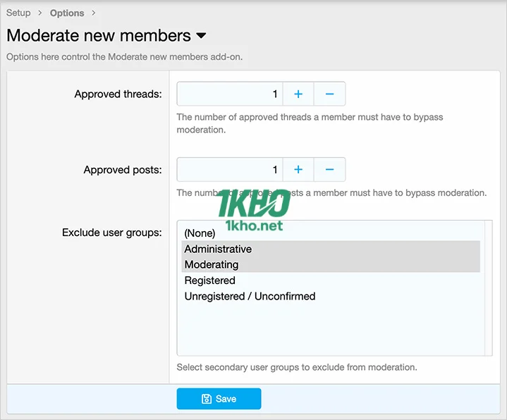Screen dimensions: 507x420
Task: Toggle the Moderating user group selection
Action: (x=212, y=264)
